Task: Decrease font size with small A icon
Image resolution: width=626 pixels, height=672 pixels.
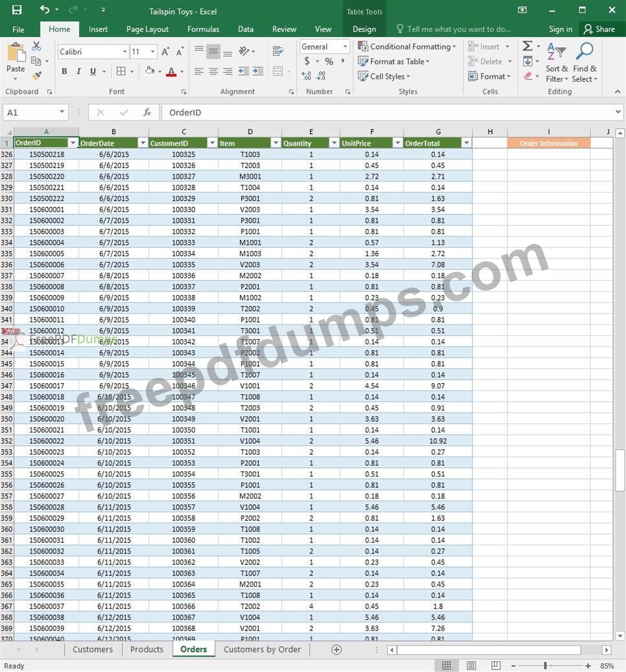Action: (x=180, y=52)
